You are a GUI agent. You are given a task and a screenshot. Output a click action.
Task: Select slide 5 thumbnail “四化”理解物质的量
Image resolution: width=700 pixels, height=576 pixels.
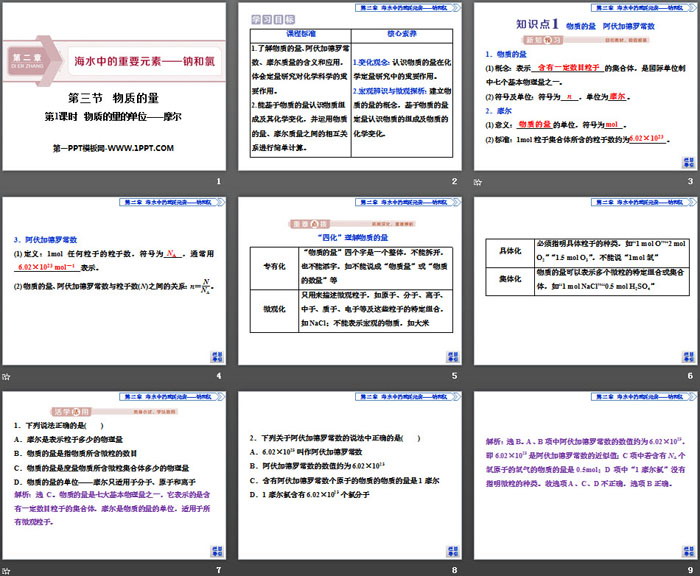tap(350, 281)
